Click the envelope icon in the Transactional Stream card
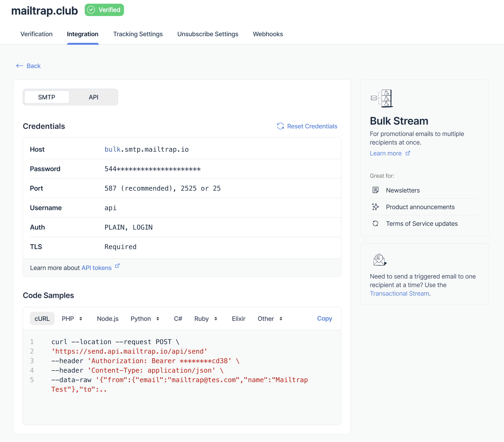The image size is (504, 442). 379,260
